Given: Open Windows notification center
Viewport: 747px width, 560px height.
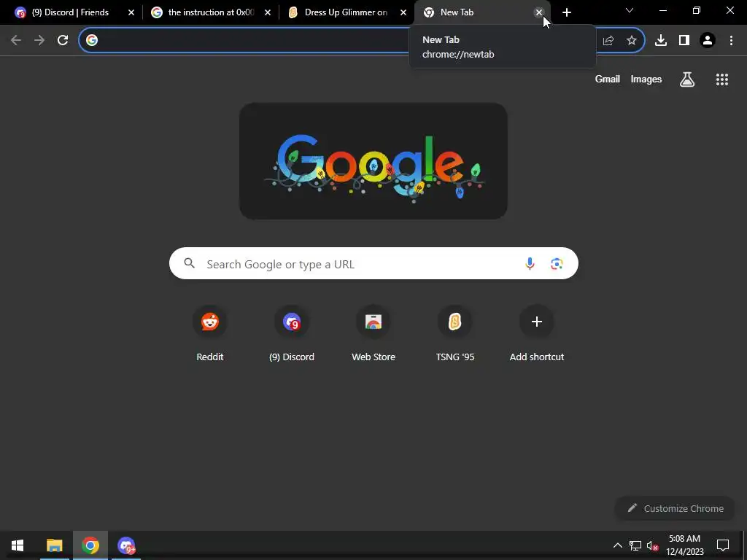Looking at the screenshot, I should (x=723, y=545).
